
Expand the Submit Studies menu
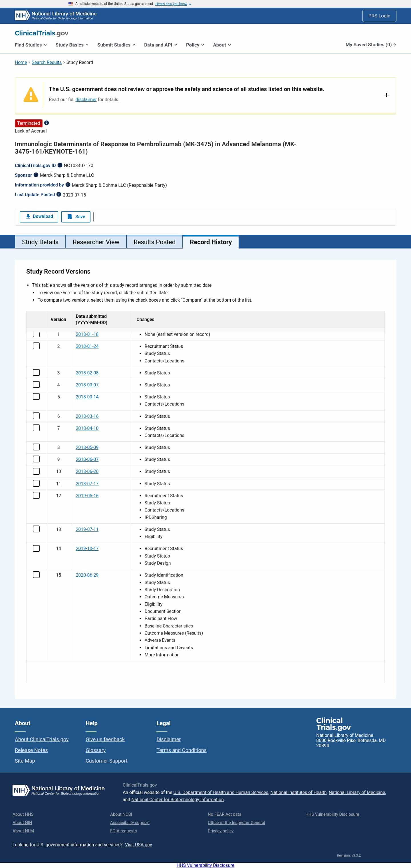click(116, 45)
